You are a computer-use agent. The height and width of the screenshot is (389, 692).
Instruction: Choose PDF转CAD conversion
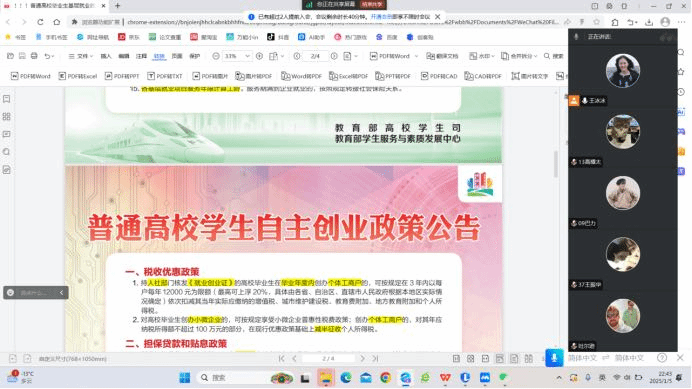(439, 76)
